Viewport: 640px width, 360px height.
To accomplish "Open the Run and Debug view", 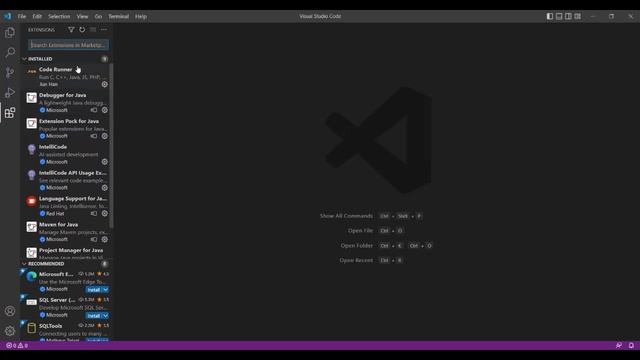I will pos(10,93).
